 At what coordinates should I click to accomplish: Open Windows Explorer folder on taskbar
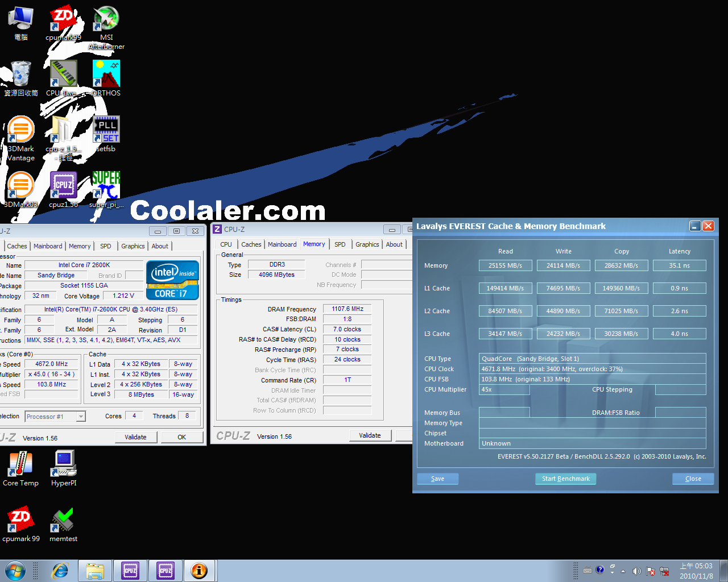click(95, 571)
